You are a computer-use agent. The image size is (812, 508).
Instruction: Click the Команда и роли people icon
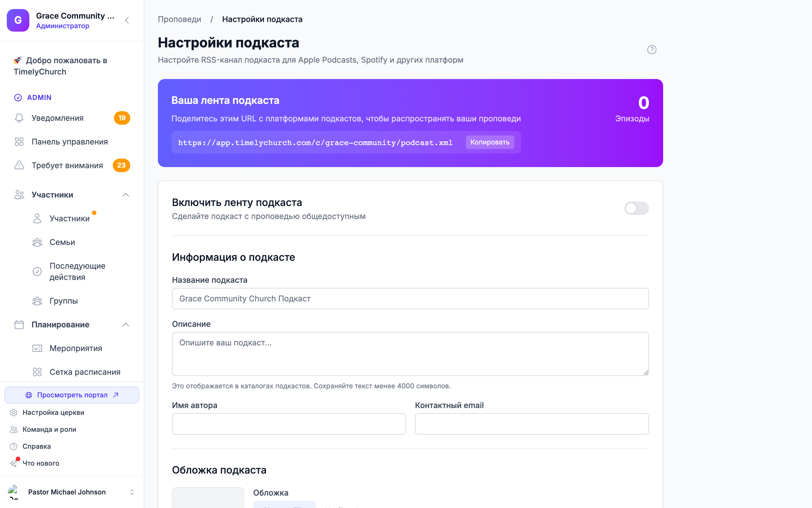[x=14, y=429]
